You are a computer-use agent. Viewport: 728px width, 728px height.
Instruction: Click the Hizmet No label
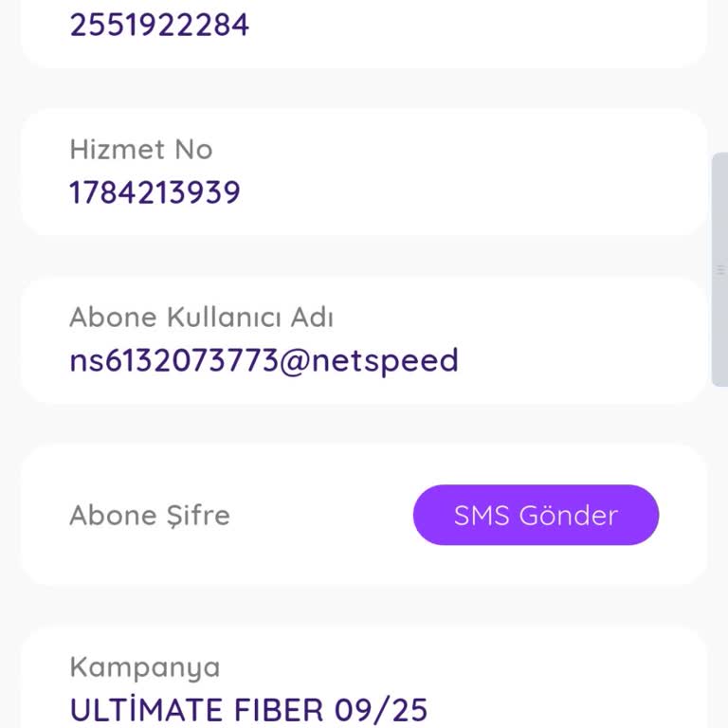point(140,150)
